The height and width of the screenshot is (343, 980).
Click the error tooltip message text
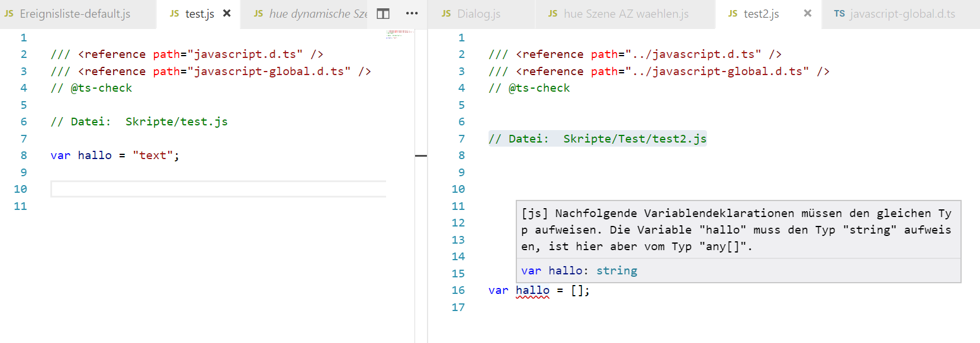(x=737, y=230)
